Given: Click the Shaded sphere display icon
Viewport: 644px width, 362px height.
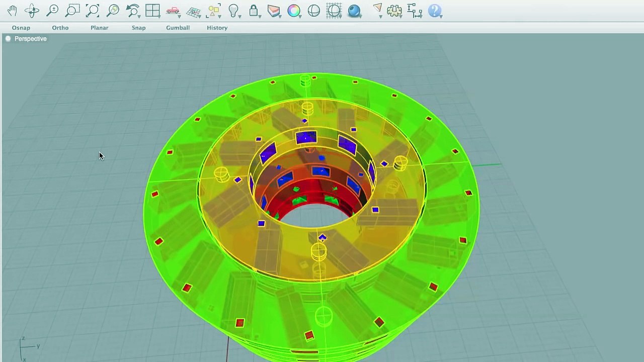Looking at the screenshot, I should 314,11.
